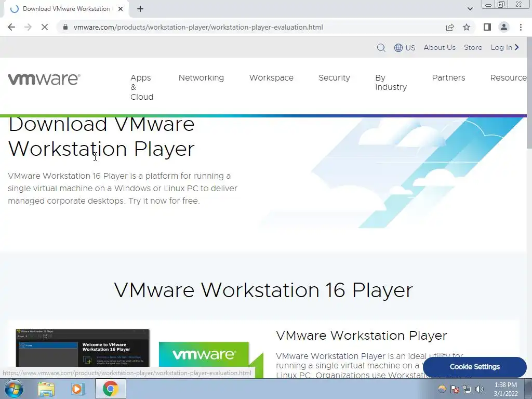Go back using the browser back arrow
The width and height of the screenshot is (532, 399).
coord(11,27)
